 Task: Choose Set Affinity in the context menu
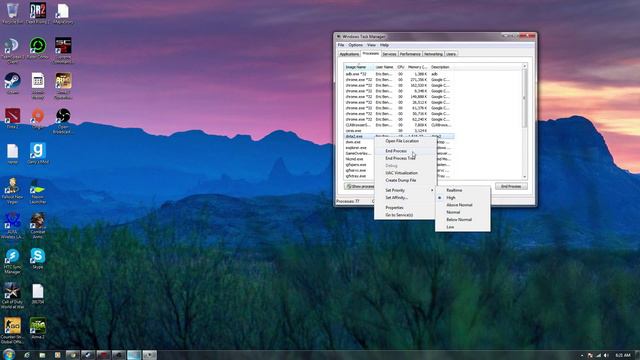tap(405, 198)
